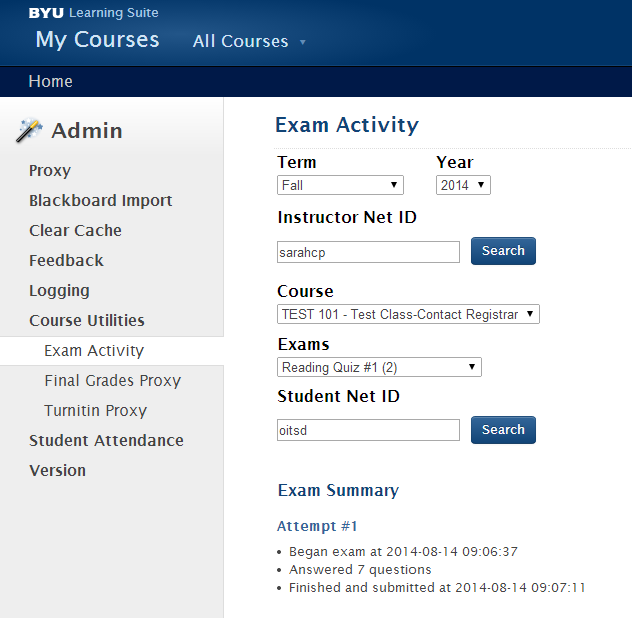Open Logging in the sidebar
This screenshot has height=618, width=632.
pyautogui.click(x=59, y=291)
